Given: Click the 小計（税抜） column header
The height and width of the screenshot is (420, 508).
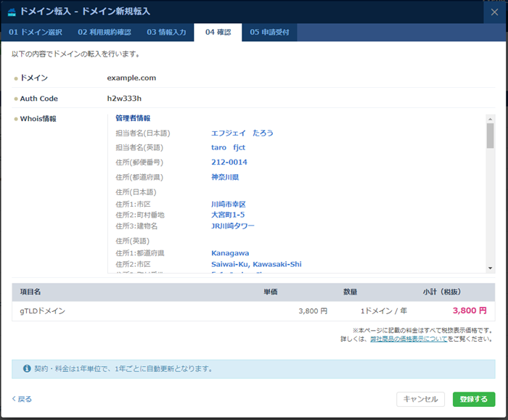Looking at the screenshot, I should click(441, 292).
